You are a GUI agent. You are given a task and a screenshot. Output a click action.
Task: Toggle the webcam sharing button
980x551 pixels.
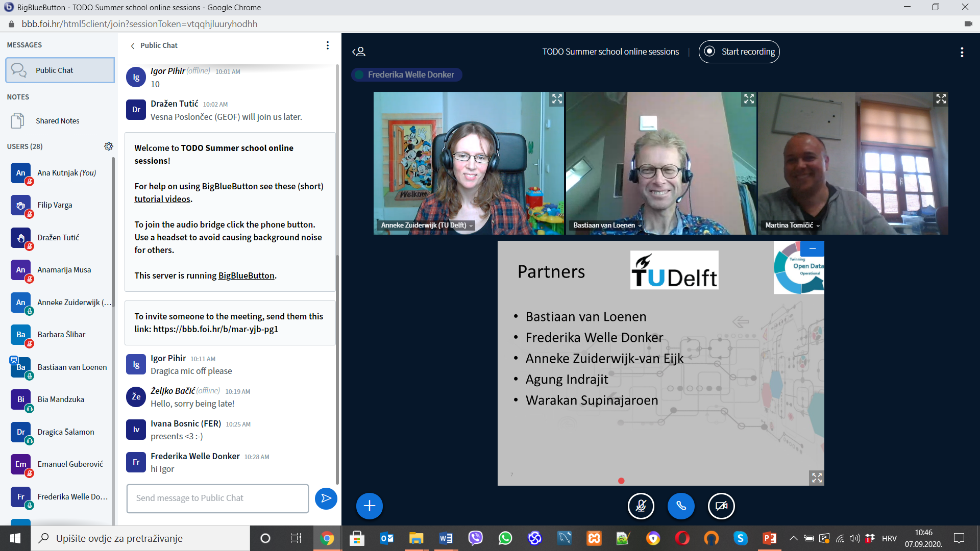coord(721,506)
